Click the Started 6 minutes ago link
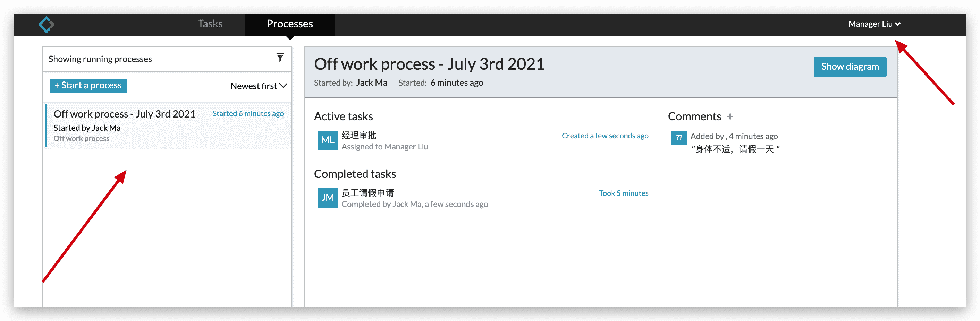980x321 pixels. 248,114
